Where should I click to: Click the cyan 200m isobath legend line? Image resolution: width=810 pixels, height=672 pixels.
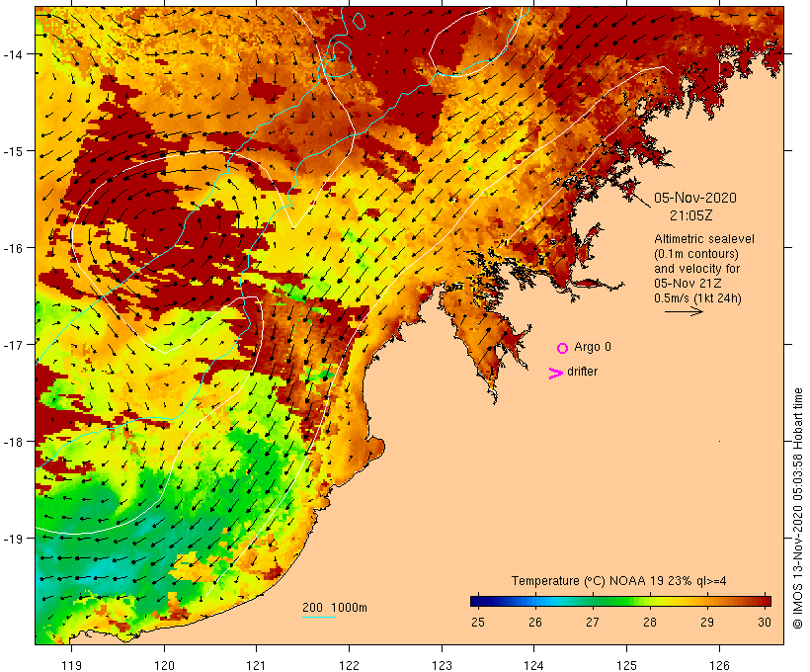point(319,617)
